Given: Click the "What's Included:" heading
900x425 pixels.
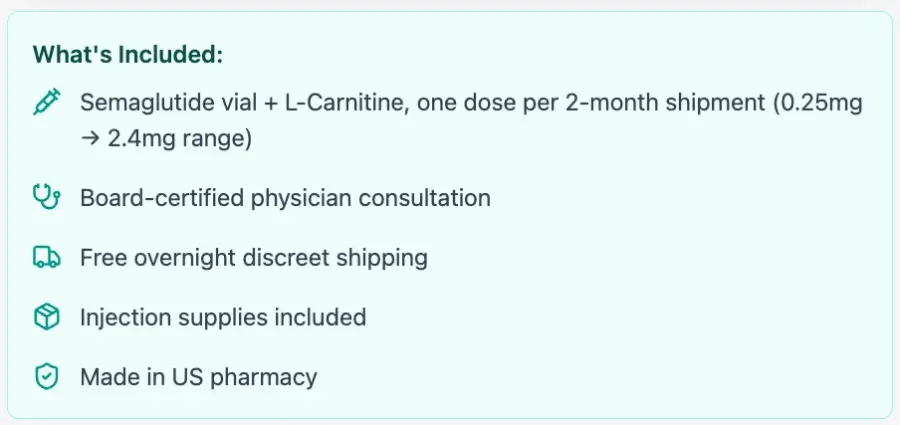Looking at the screenshot, I should [x=127, y=55].
